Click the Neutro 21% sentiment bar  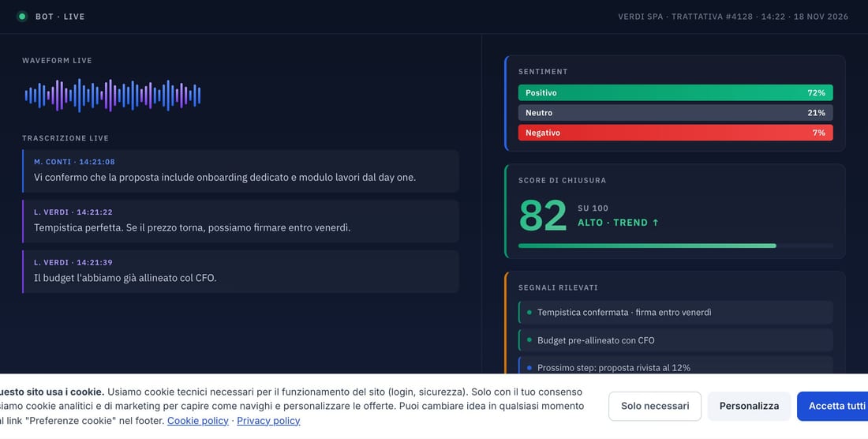coord(675,112)
